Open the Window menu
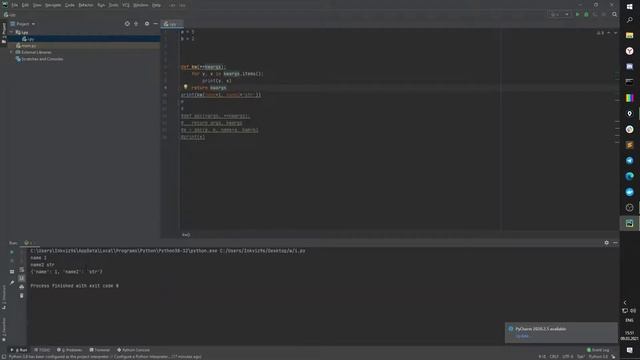 click(x=141, y=5)
